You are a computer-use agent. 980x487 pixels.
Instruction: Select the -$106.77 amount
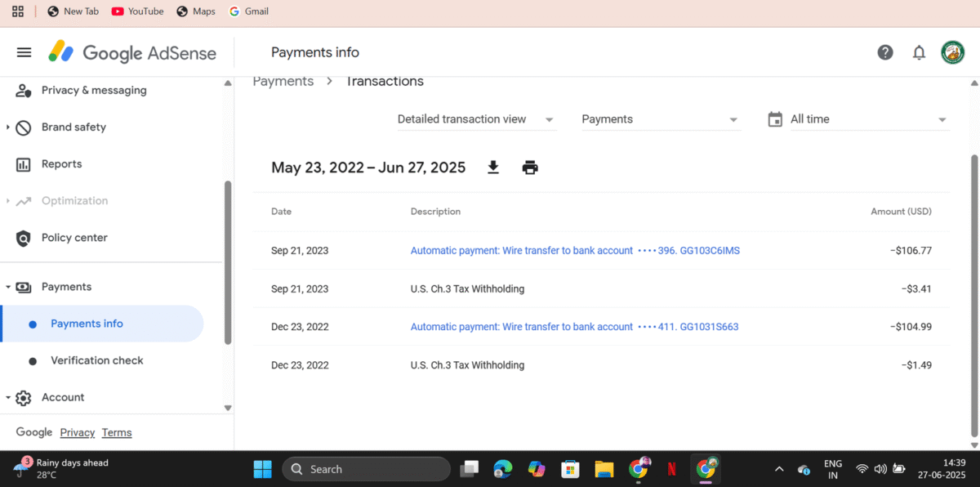(x=911, y=251)
